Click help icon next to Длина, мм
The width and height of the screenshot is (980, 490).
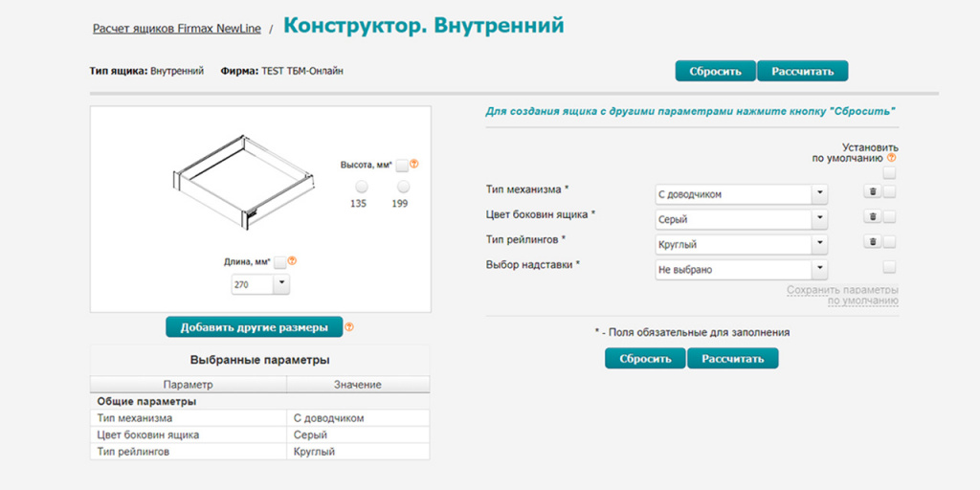292,260
